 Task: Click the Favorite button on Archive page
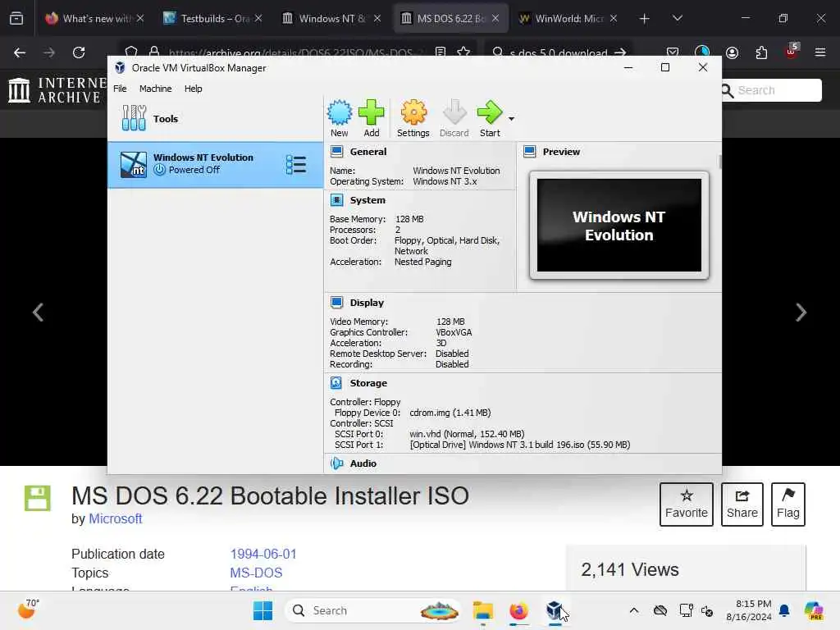click(687, 504)
